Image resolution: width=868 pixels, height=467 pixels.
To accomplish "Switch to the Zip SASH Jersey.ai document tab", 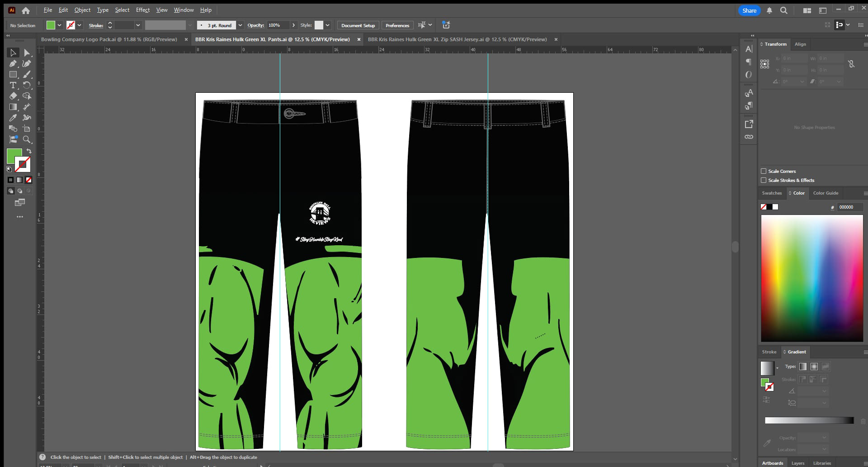I will tap(458, 39).
